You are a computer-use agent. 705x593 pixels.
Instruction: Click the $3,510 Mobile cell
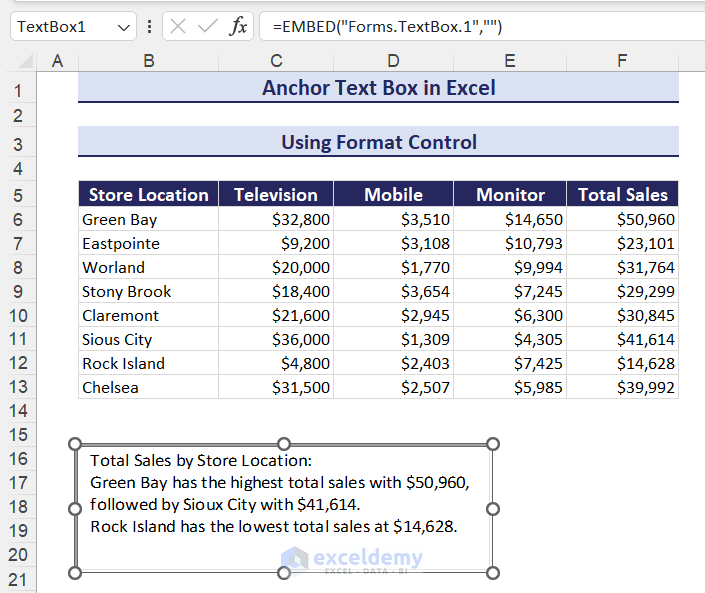click(x=393, y=219)
